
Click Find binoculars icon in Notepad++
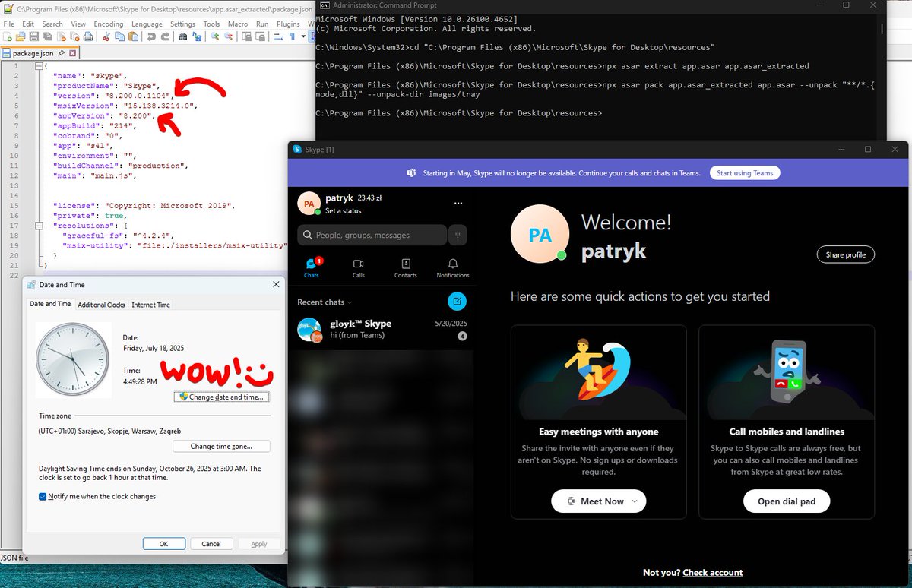tap(183, 36)
